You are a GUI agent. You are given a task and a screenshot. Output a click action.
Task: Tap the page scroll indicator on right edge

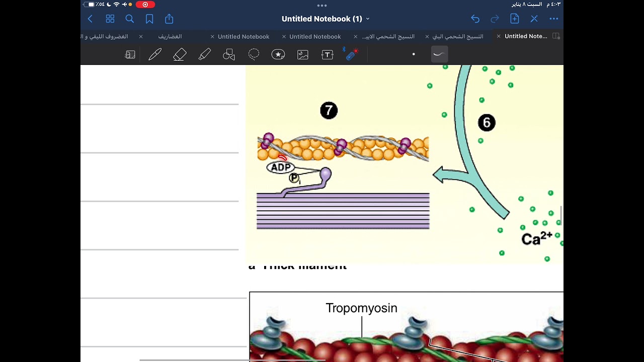561,215
